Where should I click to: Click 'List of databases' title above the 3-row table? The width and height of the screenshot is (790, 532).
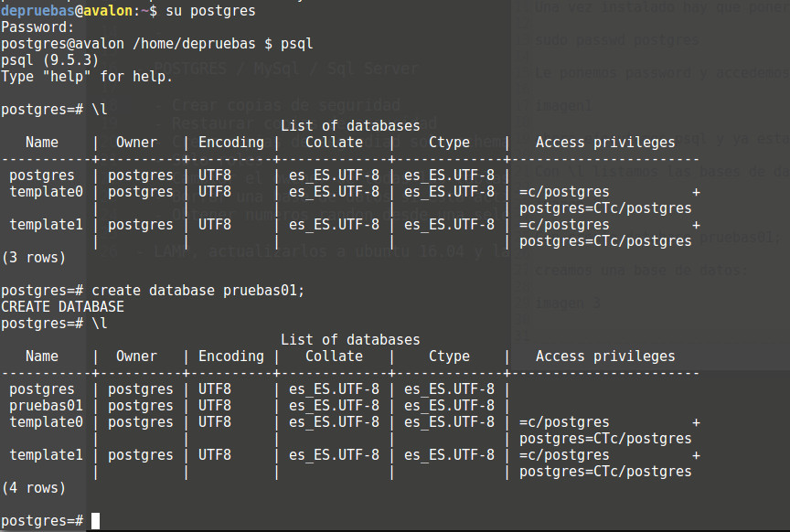tap(350, 126)
